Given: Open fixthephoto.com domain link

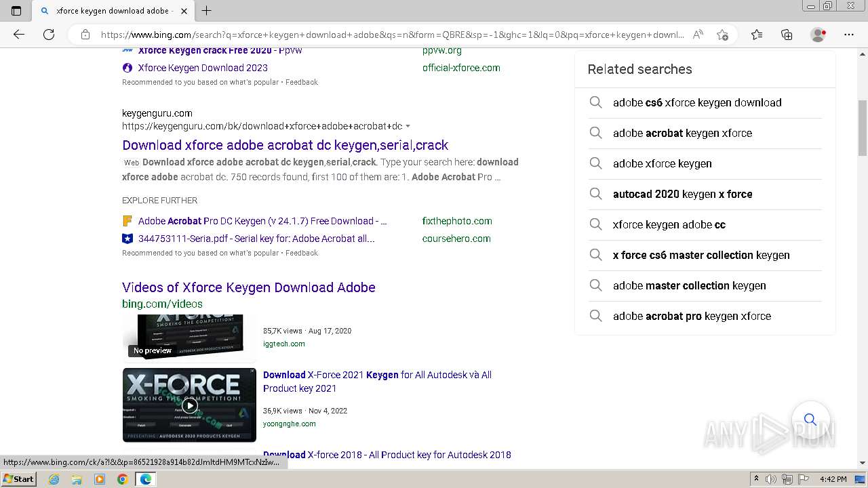Looking at the screenshot, I should 457,221.
